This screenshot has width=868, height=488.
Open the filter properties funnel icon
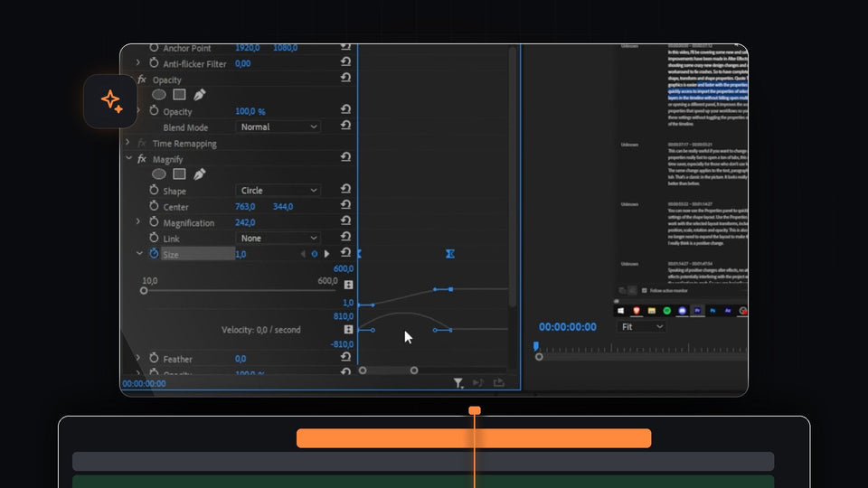[x=458, y=383]
